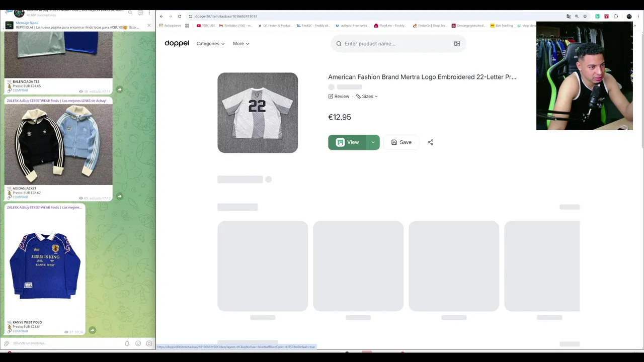Viewport: 644px width, 362px height.
Task: Open the Kanye West polo photo
Action: [45, 265]
